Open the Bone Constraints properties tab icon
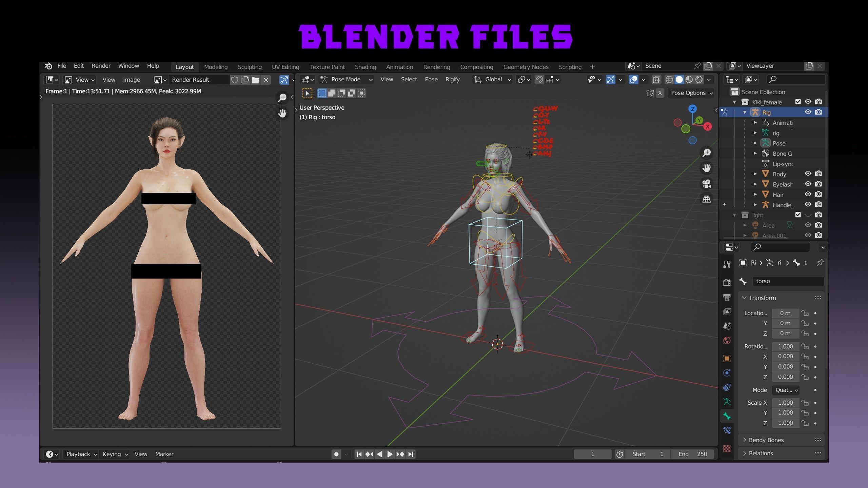The image size is (868, 488). [727, 431]
